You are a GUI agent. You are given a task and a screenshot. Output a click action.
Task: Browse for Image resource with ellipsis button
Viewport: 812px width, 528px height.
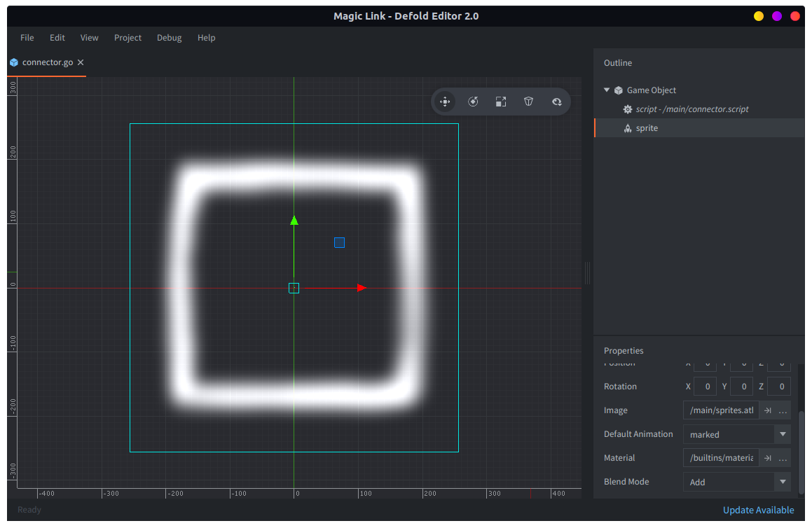pyautogui.click(x=783, y=410)
